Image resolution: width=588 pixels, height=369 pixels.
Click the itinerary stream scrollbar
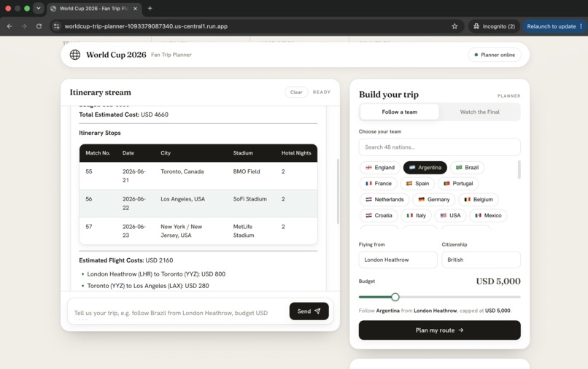(x=338, y=191)
